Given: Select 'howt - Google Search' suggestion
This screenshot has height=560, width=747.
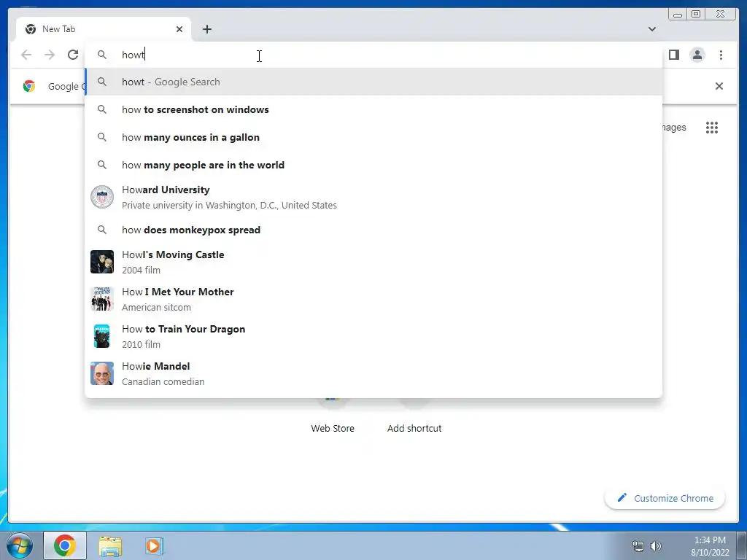Looking at the screenshot, I should [x=373, y=82].
